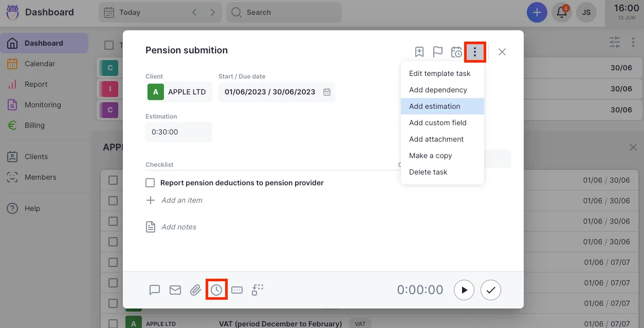Viewport: 644px width, 328px height.
Task: Select 'Add custom field' from the menu
Action: click(x=437, y=123)
